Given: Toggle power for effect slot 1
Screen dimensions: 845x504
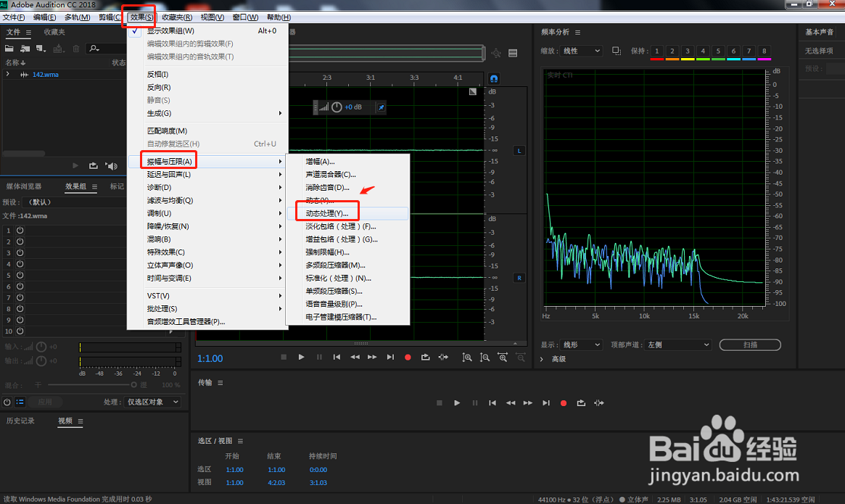Looking at the screenshot, I should tap(20, 230).
